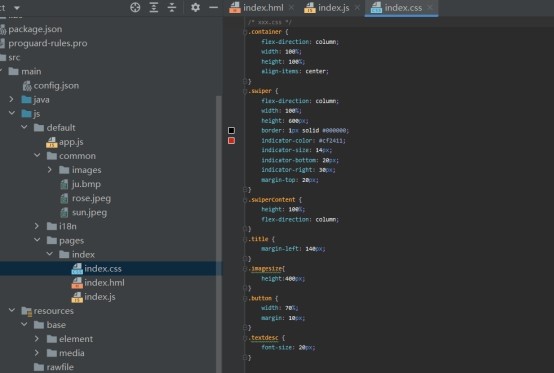Open project panel settings gear
554x373 pixels.
[x=195, y=7]
